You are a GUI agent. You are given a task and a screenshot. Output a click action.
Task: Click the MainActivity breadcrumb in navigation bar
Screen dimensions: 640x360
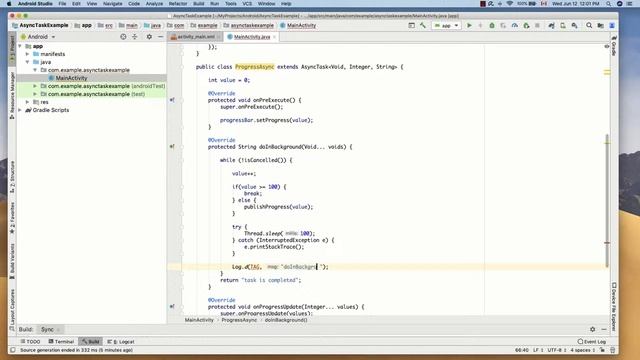(298, 25)
